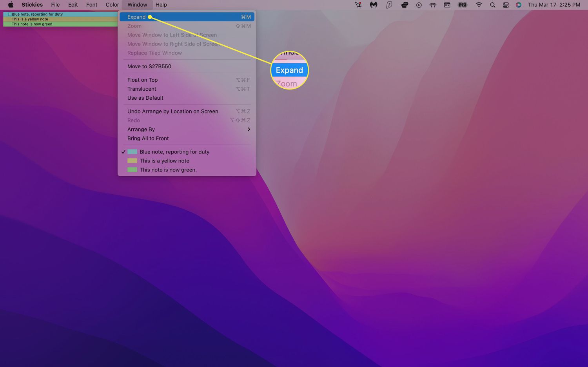Toggle the Translucent note option
Image resolution: width=588 pixels, height=367 pixels.
click(x=142, y=89)
